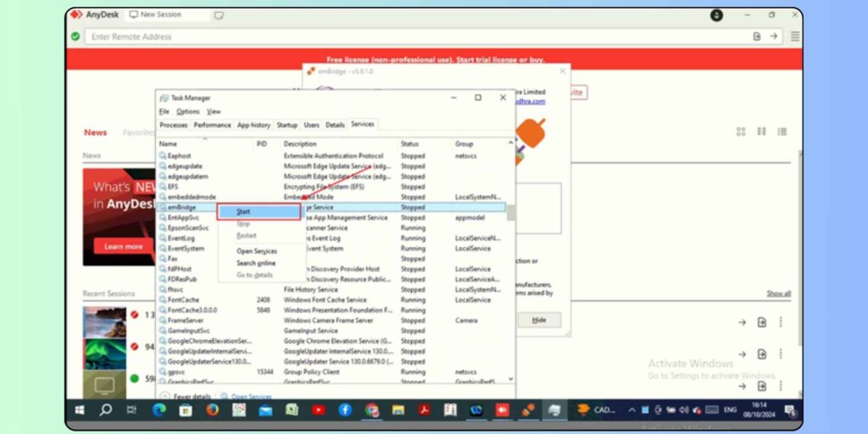Choose Search online in context menu
868x434 pixels.
click(256, 263)
